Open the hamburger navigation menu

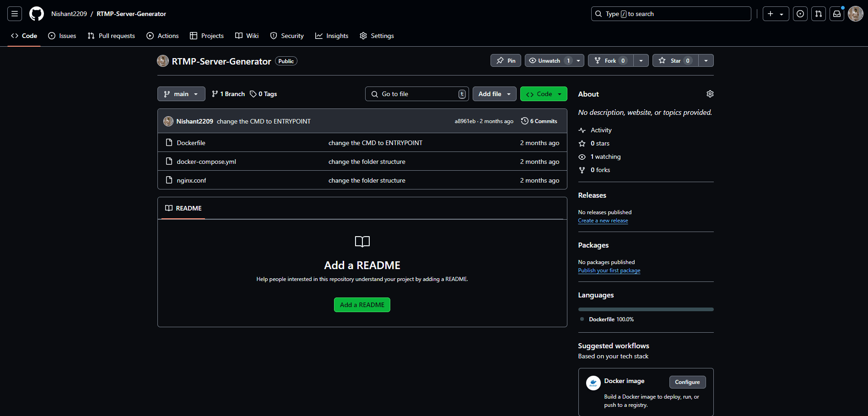(x=15, y=14)
